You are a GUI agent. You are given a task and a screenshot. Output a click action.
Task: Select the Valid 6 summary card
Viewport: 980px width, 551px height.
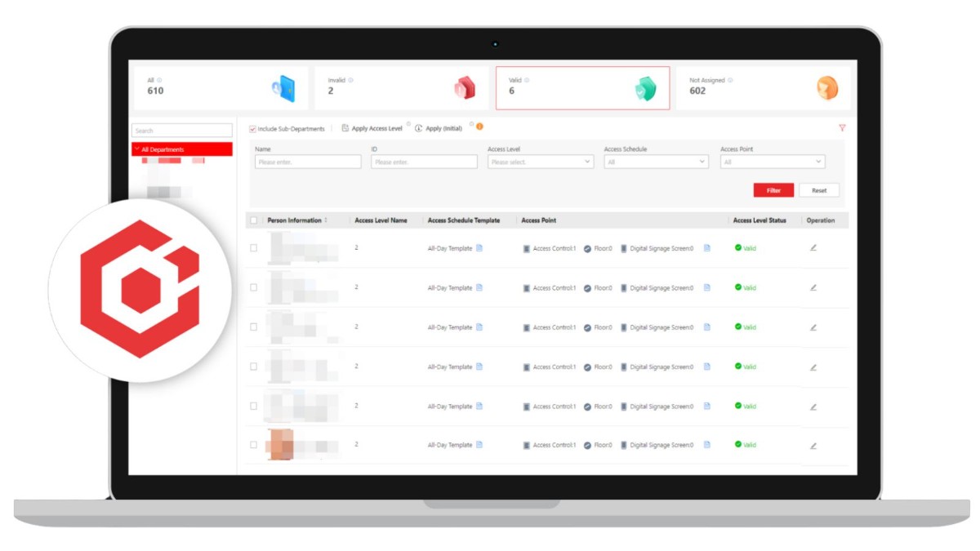(582, 87)
